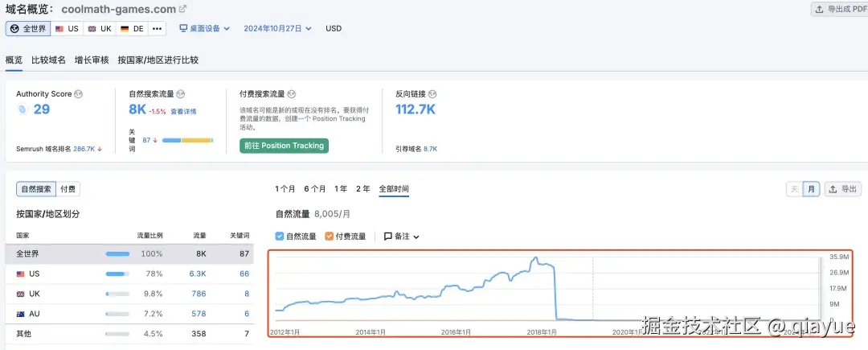Switch chart granularity to 月

click(x=812, y=189)
